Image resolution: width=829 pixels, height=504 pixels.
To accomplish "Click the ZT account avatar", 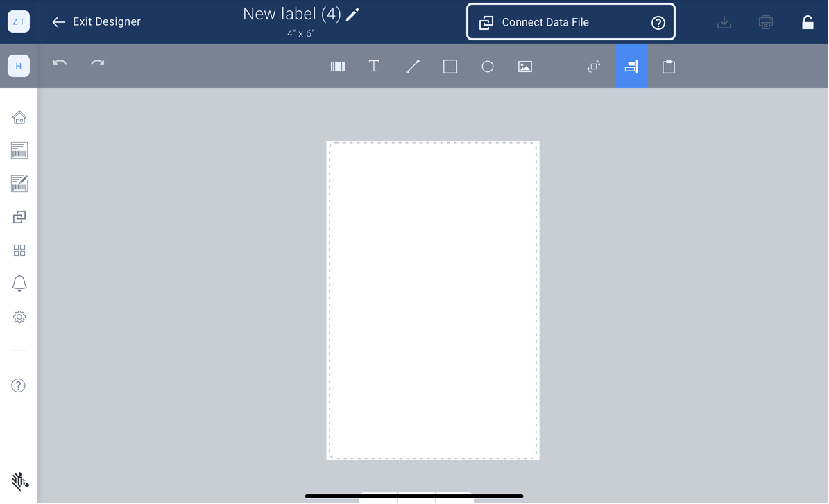I will point(18,21).
